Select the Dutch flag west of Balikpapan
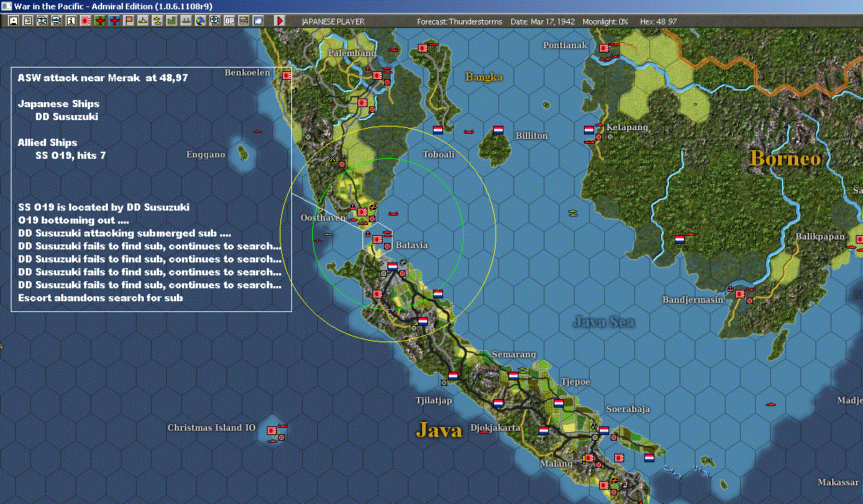863x504 pixels. [680, 239]
